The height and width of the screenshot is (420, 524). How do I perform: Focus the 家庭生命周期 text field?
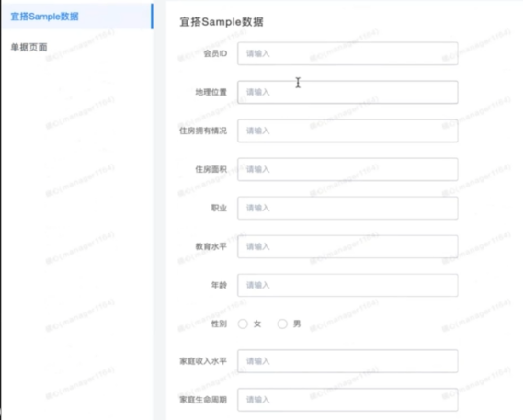[x=347, y=400]
